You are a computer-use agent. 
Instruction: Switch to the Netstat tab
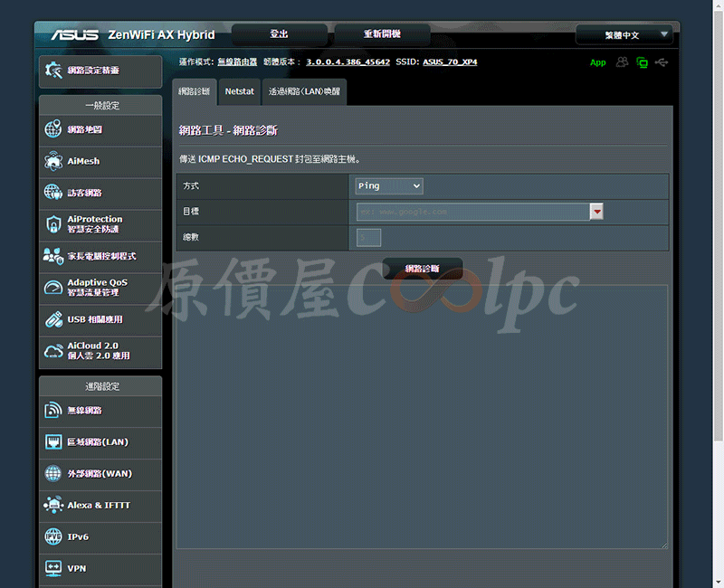[x=240, y=92]
